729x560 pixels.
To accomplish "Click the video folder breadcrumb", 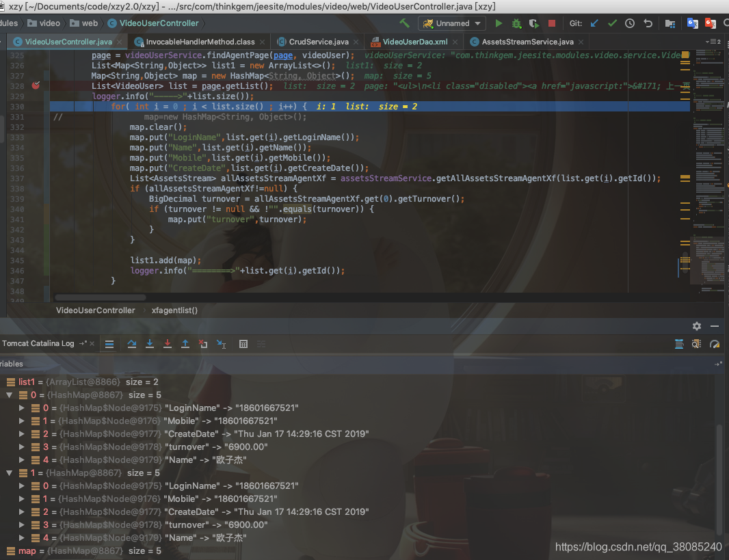I will click(44, 23).
